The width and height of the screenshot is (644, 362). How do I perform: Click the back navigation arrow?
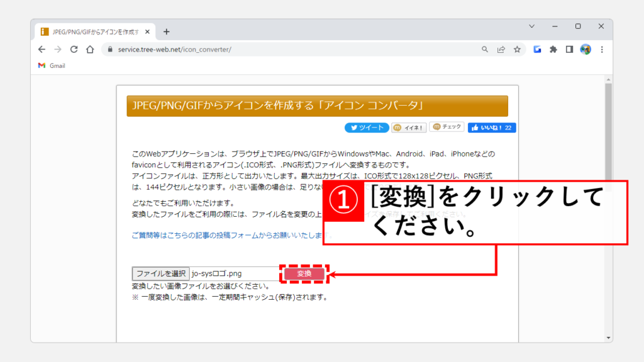click(42, 49)
